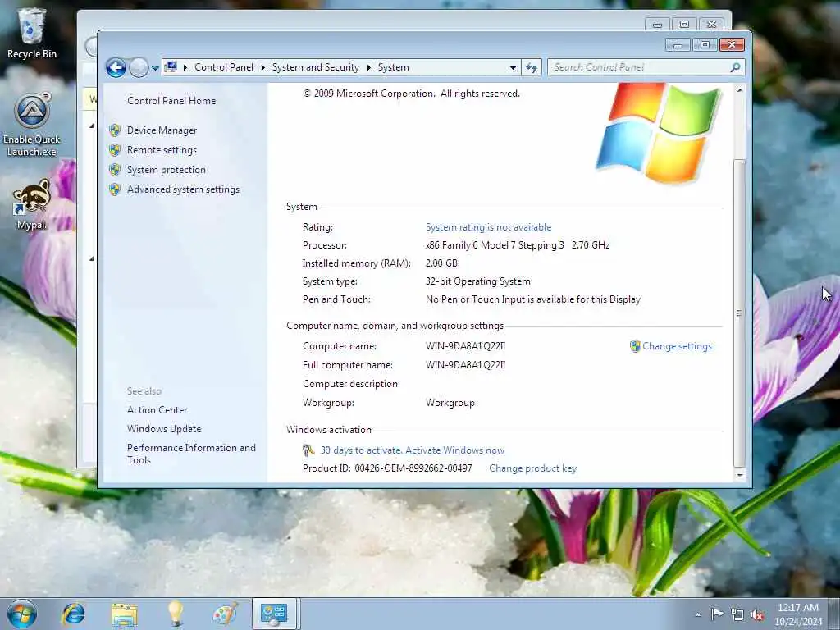This screenshot has height=630, width=840.
Task: Open Paint palette taskbar icon
Action: tap(225, 614)
